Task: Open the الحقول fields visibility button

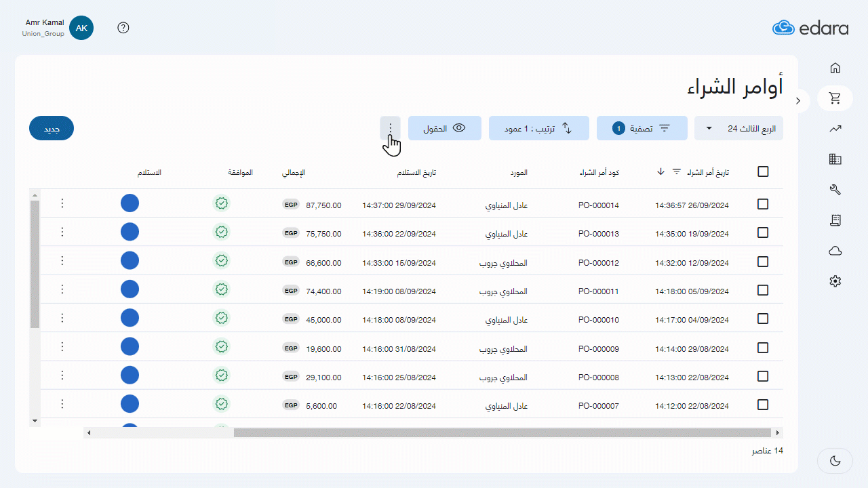Action: [x=445, y=129]
